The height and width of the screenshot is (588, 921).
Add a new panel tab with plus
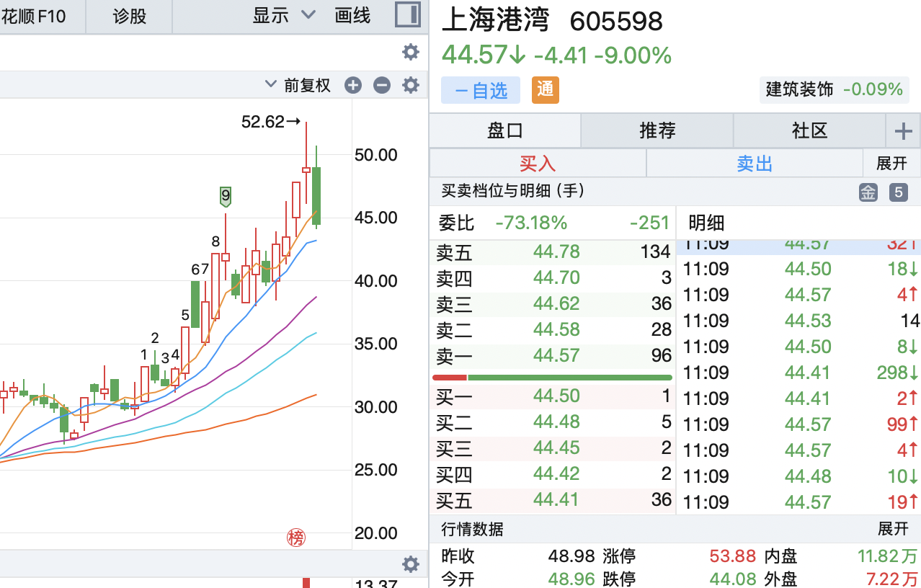pyautogui.click(x=903, y=131)
